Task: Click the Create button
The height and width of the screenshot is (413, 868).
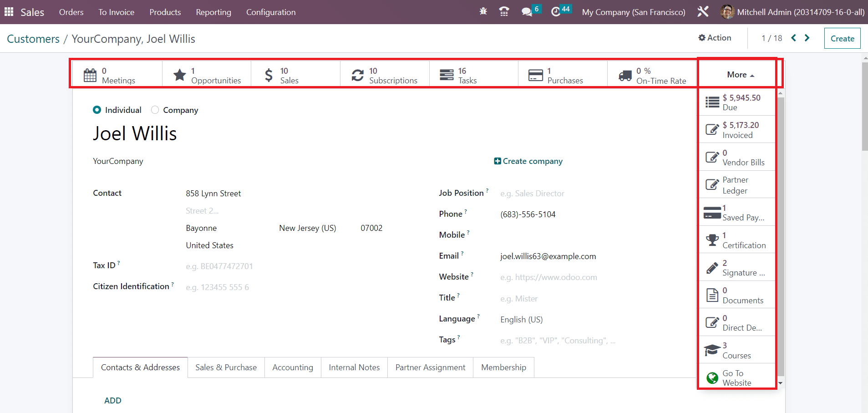Action: pyautogui.click(x=842, y=39)
